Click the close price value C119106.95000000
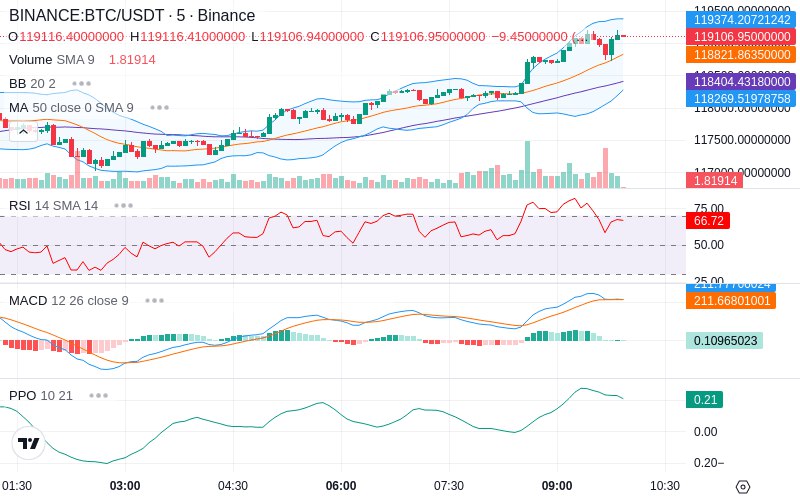The image size is (800, 500). coord(428,37)
